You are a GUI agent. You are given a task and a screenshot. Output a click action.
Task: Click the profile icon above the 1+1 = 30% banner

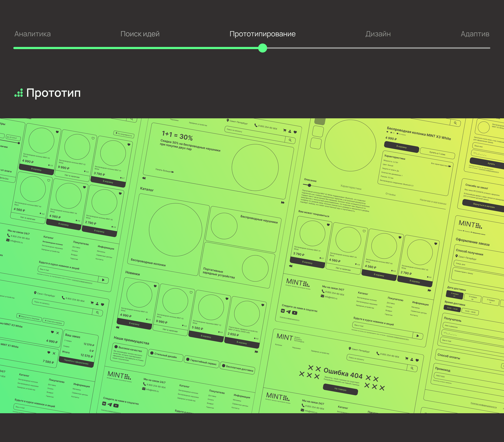[x=290, y=131]
